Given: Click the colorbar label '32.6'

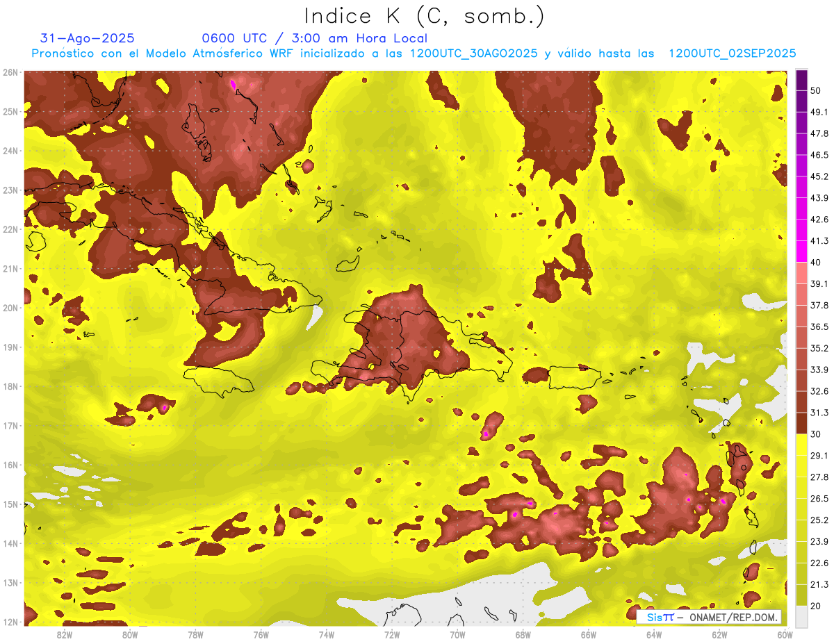Looking at the screenshot, I should (819, 392).
